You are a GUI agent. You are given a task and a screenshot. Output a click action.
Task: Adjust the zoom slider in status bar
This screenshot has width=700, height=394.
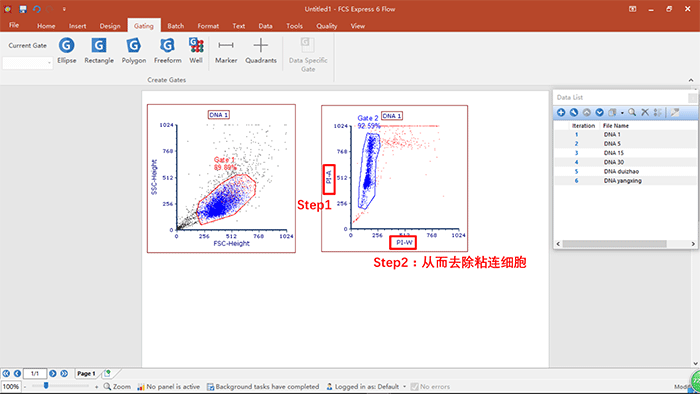coord(46,386)
